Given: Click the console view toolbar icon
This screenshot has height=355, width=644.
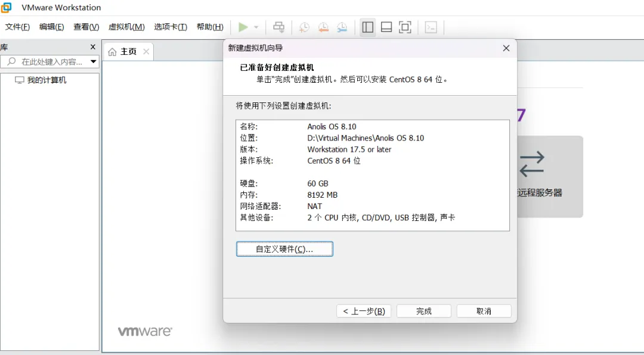Looking at the screenshot, I should [x=431, y=27].
